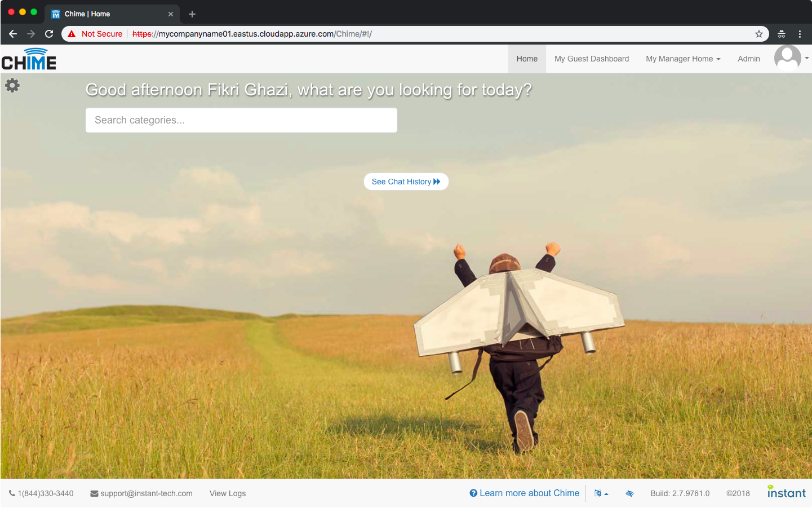Open a new browser tab
Viewport: 812px width, 508px height.
point(192,14)
